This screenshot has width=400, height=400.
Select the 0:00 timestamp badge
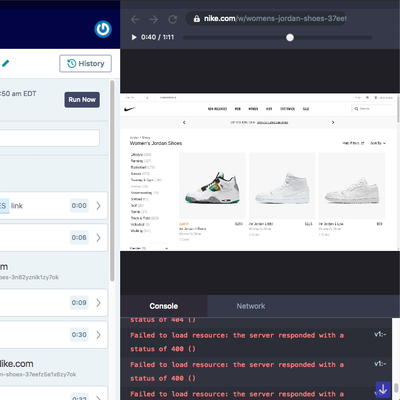tap(79, 206)
